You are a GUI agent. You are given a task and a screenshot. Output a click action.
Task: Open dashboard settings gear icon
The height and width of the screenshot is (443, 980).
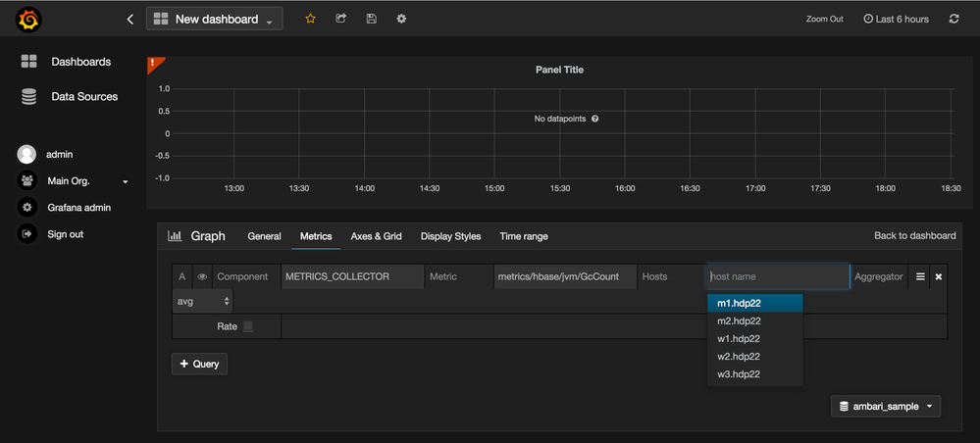(400, 19)
